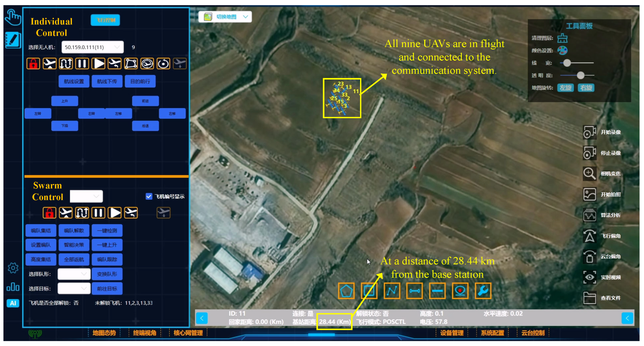Image resolution: width=644 pixels, height=346 pixels.
Task: Click the 透明度 transparency slider handle
Action: click(581, 75)
